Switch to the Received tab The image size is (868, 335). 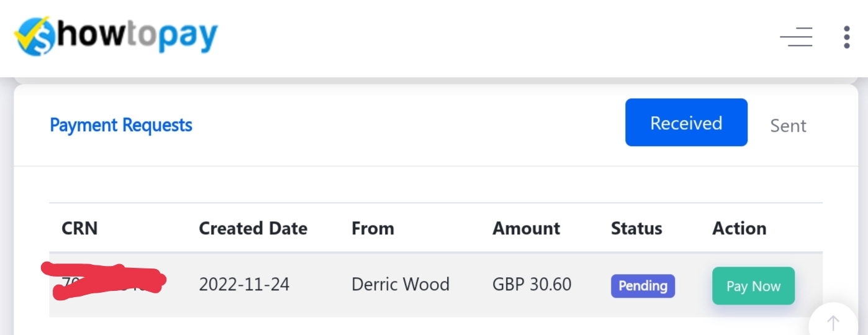(686, 122)
